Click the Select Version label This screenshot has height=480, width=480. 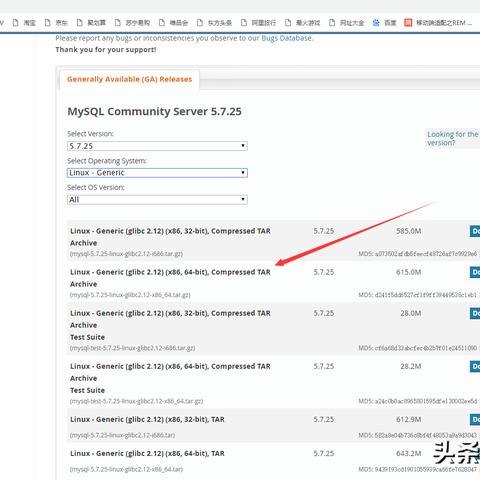coord(90,134)
